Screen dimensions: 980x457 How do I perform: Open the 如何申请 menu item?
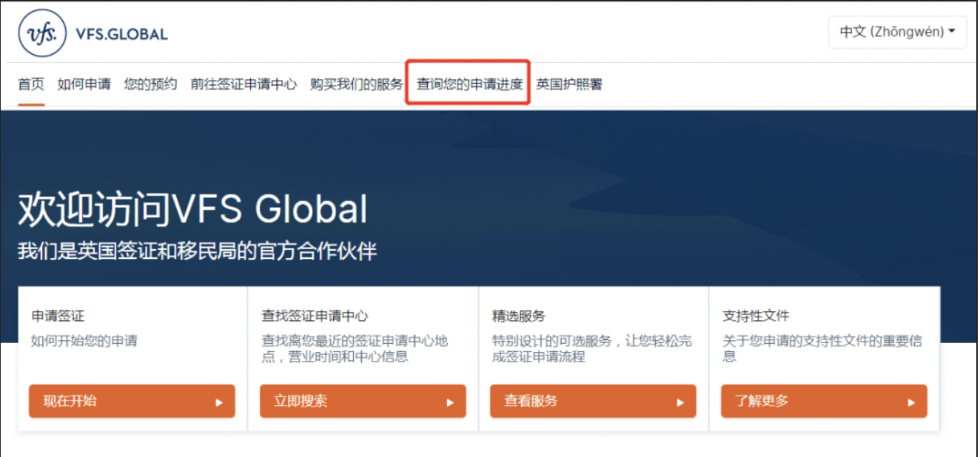coord(84,84)
